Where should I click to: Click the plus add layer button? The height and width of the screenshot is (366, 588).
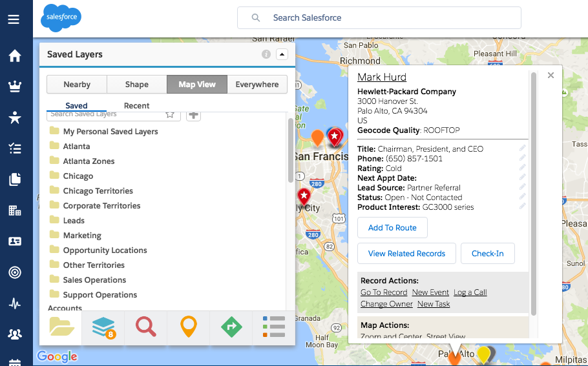pos(193,116)
